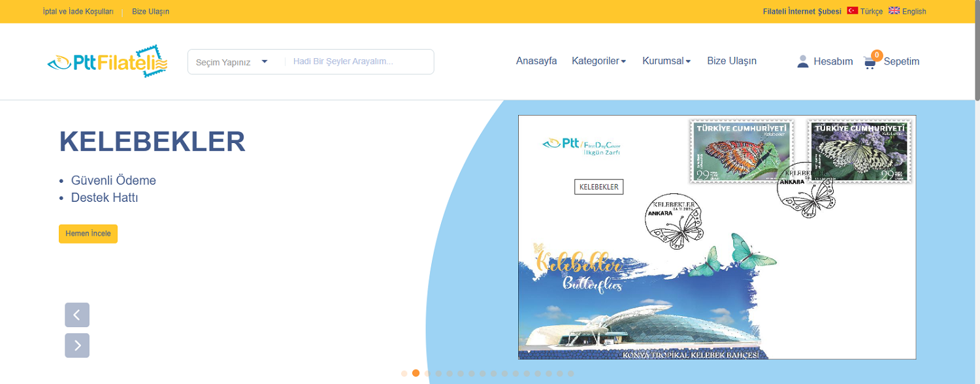Go to Anasayfa in the navigation bar
The width and height of the screenshot is (980, 384).
(536, 61)
